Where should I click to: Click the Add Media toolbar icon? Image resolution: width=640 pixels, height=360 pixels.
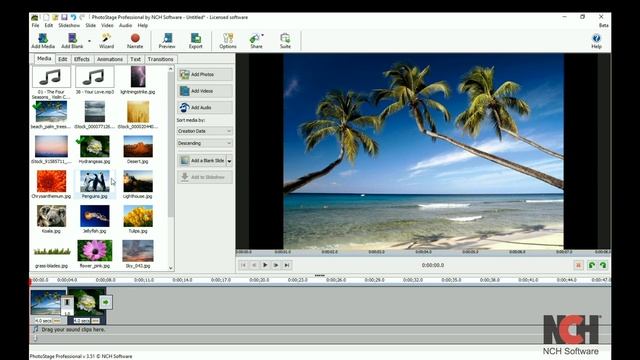[43, 41]
